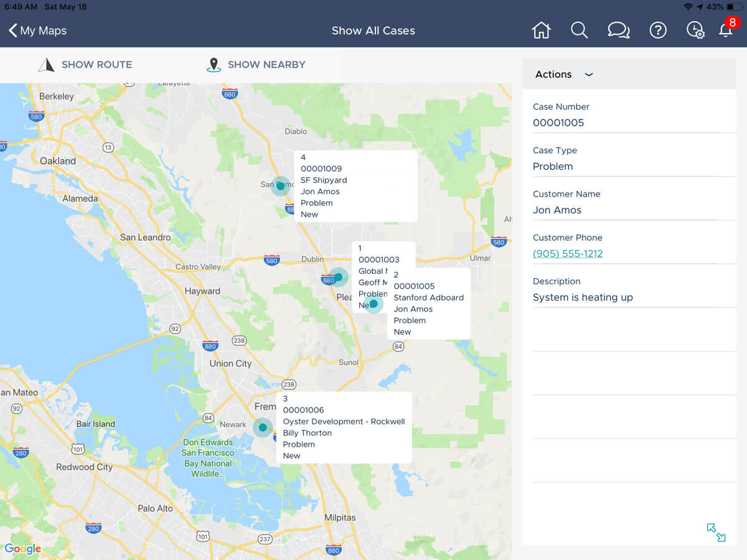
Task: Click the Show All Cases title
Action: (373, 30)
